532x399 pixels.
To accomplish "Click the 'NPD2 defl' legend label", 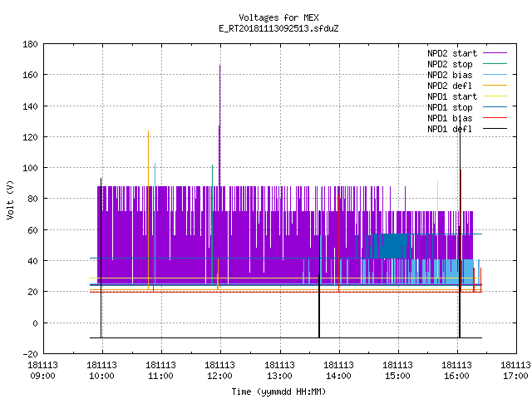I will pos(450,86).
